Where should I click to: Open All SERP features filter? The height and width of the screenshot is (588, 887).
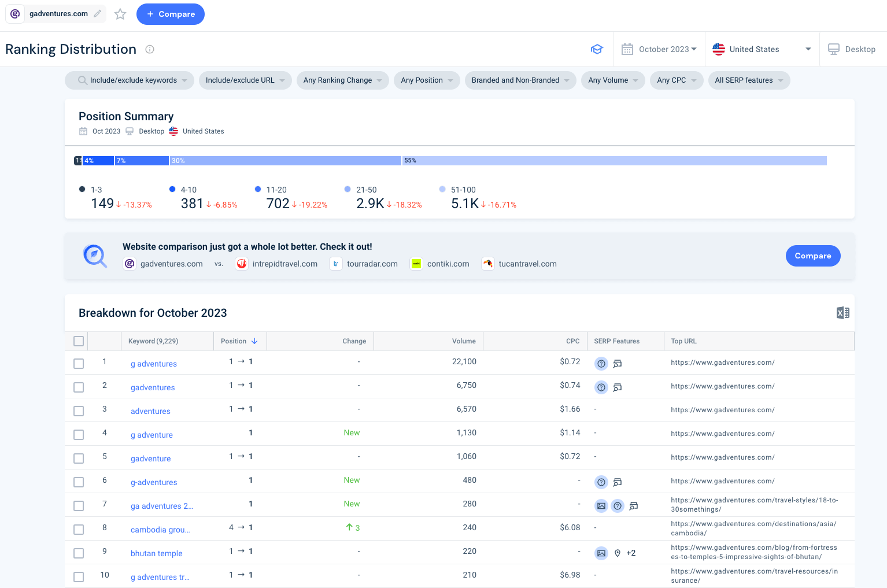click(x=749, y=80)
